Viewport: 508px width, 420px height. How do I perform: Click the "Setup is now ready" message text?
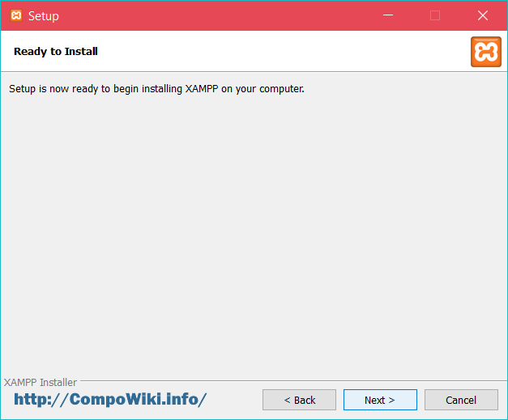click(x=156, y=88)
